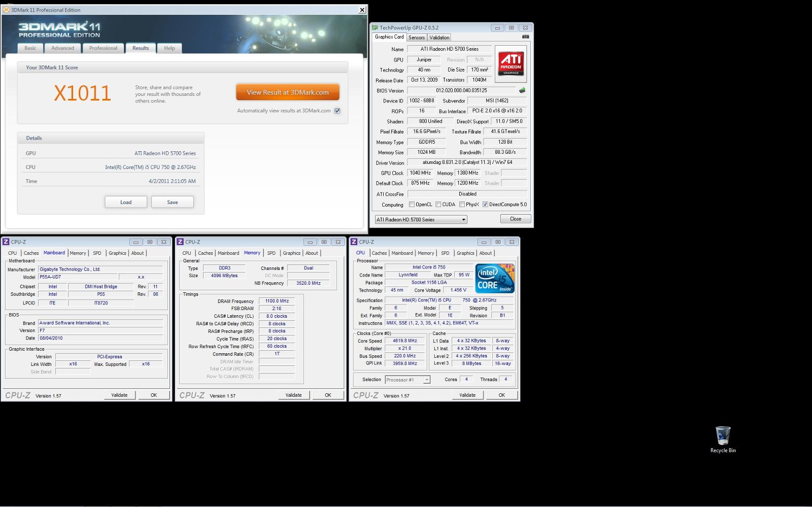Click OK in CPU-Z Memory window
Viewport: 812px width, 507px height.
pos(328,395)
